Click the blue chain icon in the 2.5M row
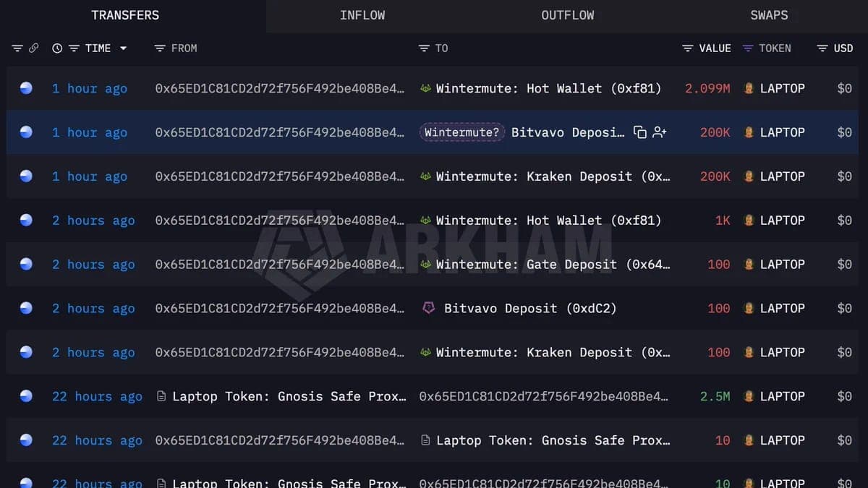 click(26, 396)
